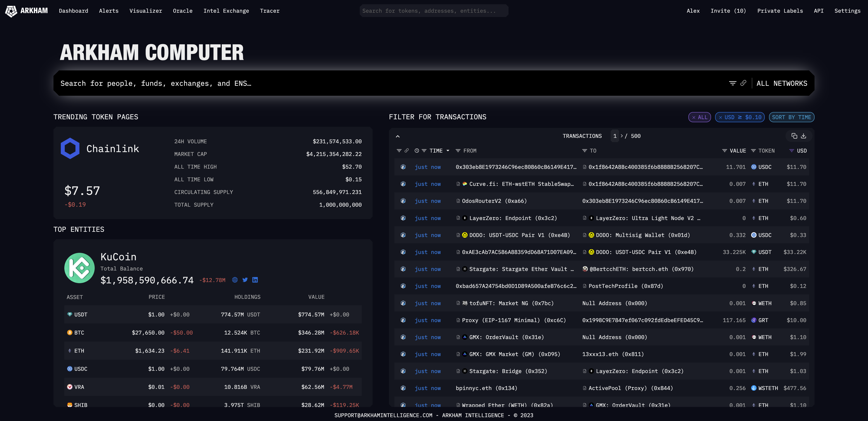Open Invite (10) link
This screenshot has width=868, height=421.
pos(728,11)
